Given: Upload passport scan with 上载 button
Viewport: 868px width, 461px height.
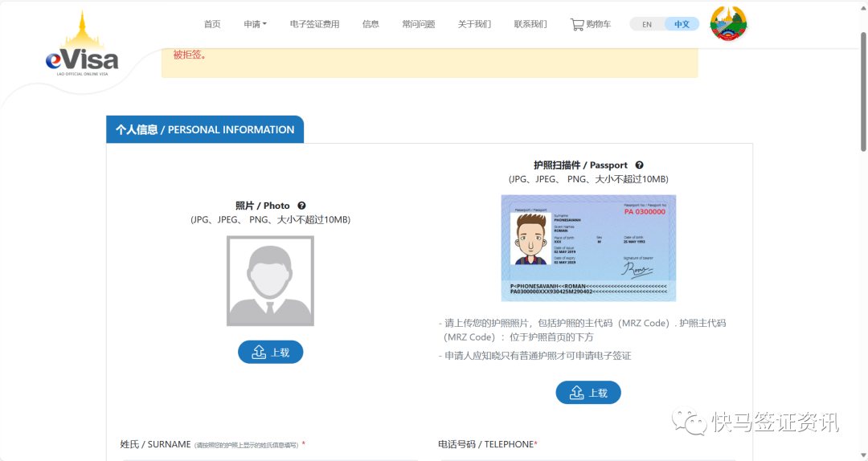Looking at the screenshot, I should 588,393.
